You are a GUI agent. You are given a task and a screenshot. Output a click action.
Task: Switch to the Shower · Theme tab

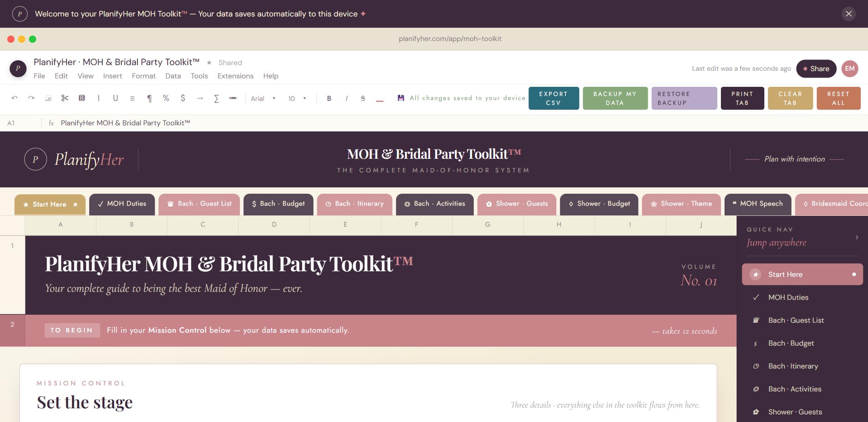[682, 204]
